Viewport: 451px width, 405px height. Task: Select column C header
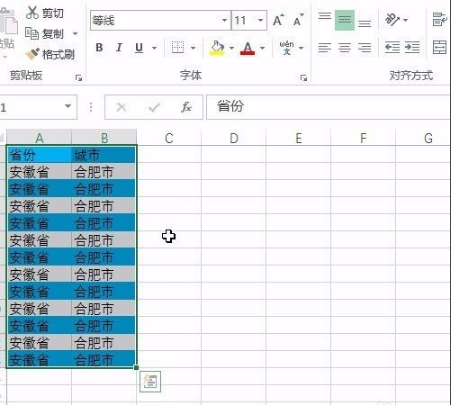[x=169, y=138]
